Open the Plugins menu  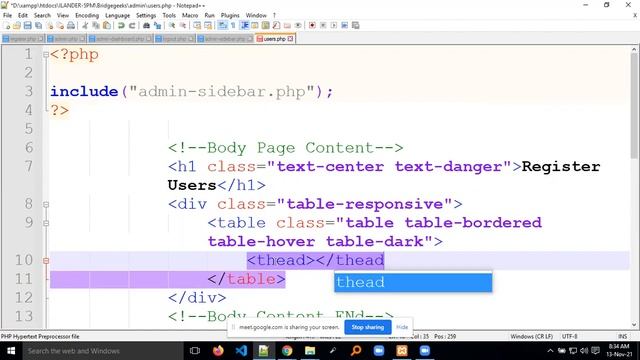230,15
